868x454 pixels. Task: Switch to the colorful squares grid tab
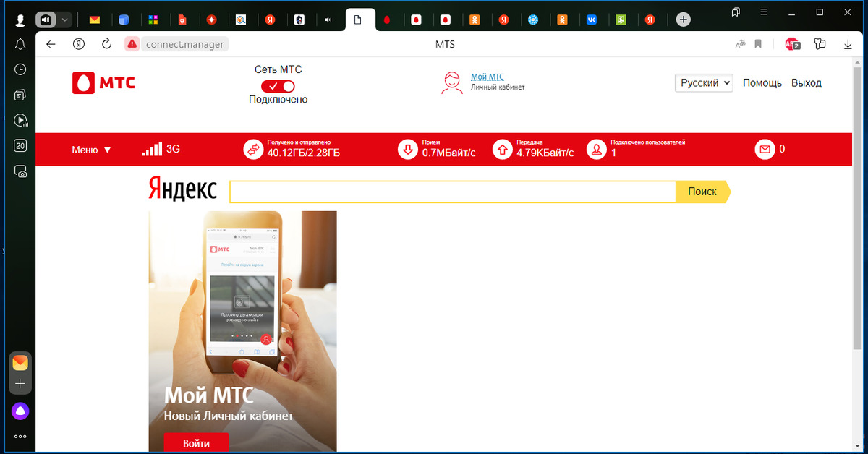point(153,20)
